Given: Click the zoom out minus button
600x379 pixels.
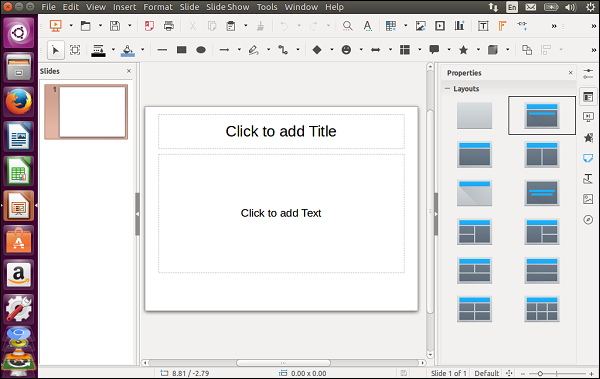Looking at the screenshot, I should (x=523, y=373).
